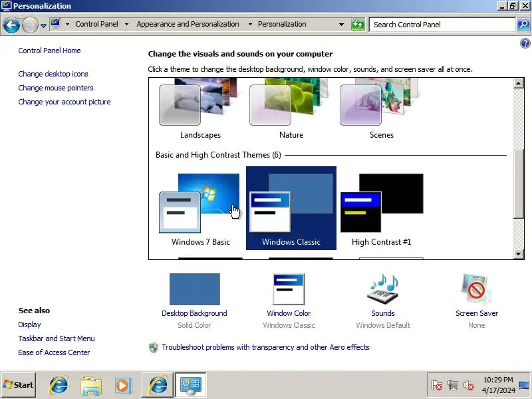Open the Display link under See also
532x399 pixels.
(29, 325)
